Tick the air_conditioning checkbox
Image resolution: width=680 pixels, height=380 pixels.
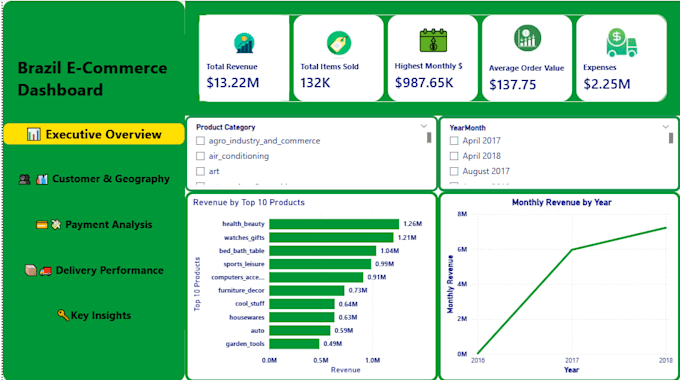[200, 156]
